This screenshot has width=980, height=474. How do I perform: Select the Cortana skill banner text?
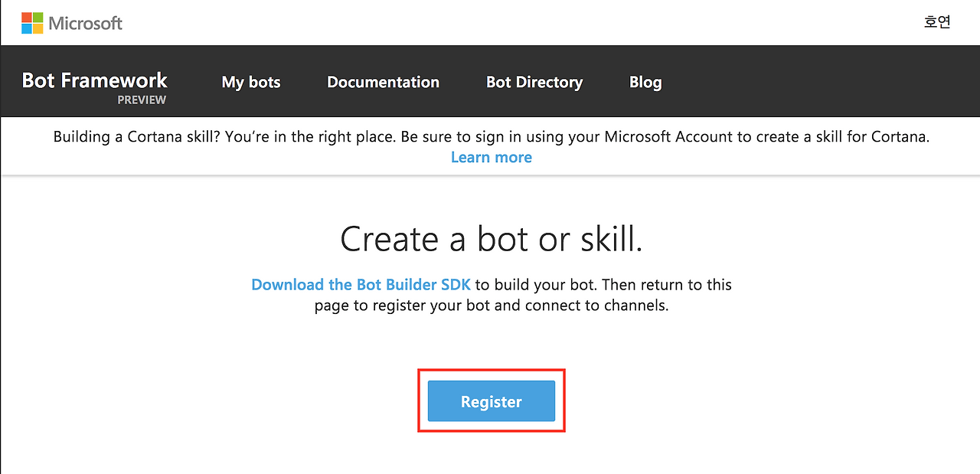tap(491, 136)
